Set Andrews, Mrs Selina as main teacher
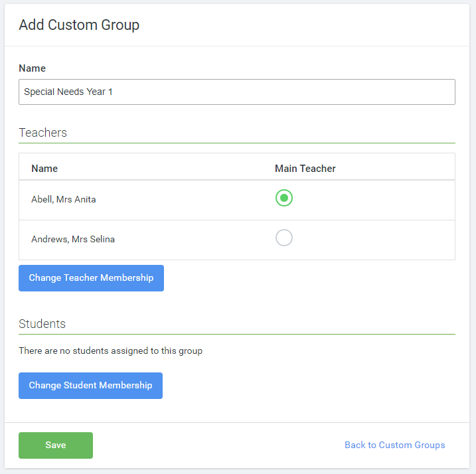The width and height of the screenshot is (476, 474). [x=284, y=238]
